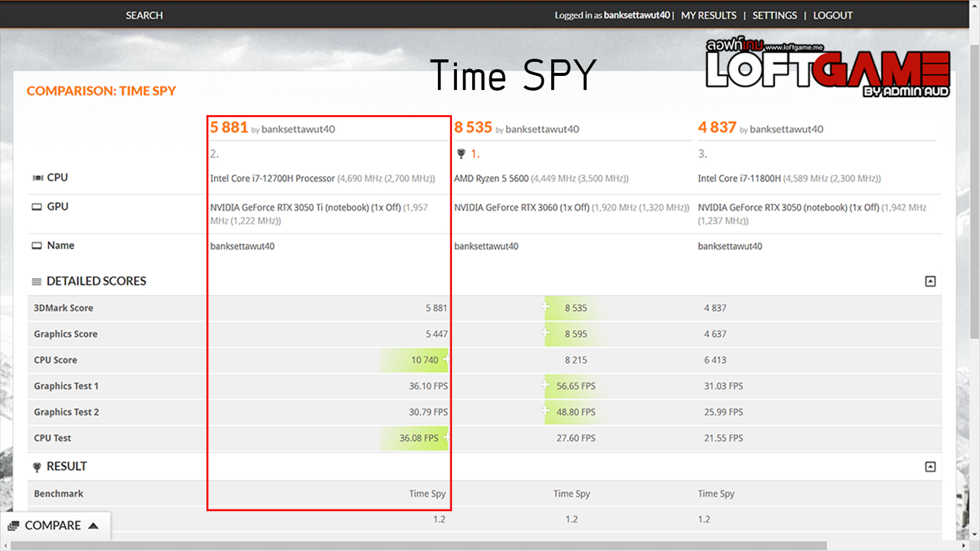Click banksettawut40 beside score 4 837
The image size is (980, 551).
click(786, 129)
